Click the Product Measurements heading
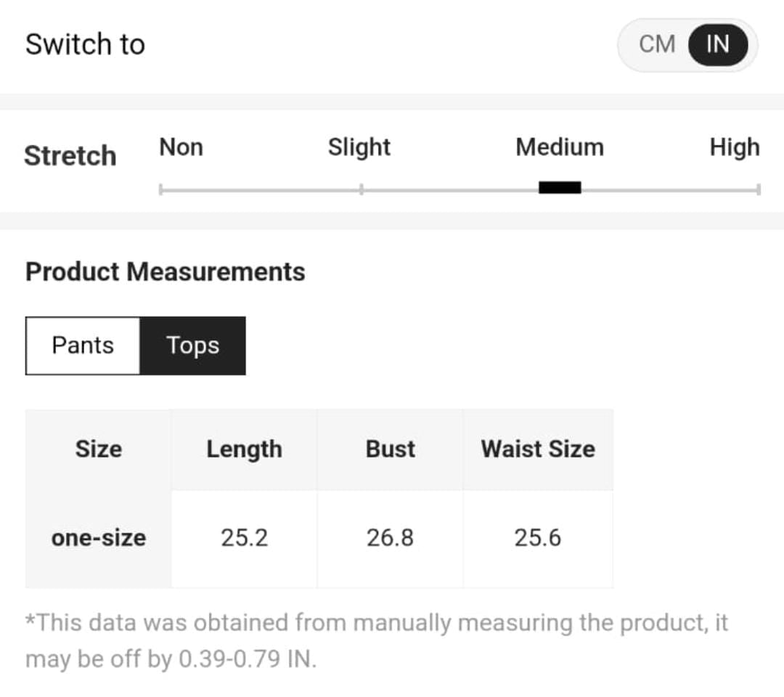784x697 pixels. tap(166, 272)
